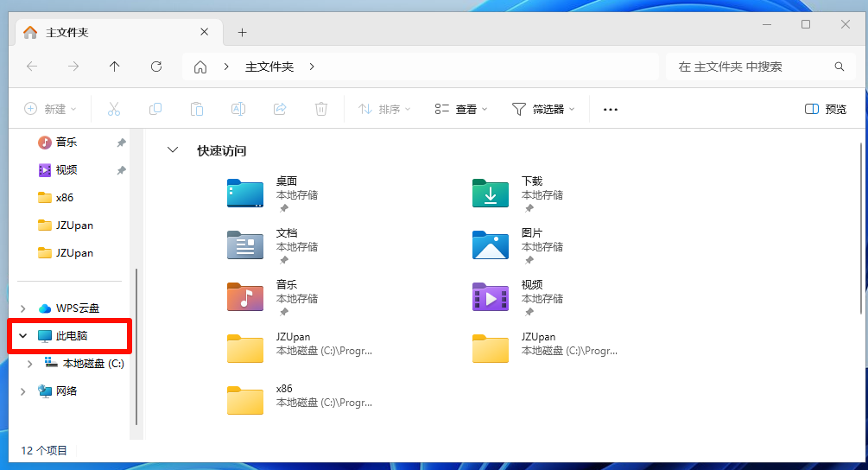
Task: Go up one level with up arrow
Action: coord(114,67)
